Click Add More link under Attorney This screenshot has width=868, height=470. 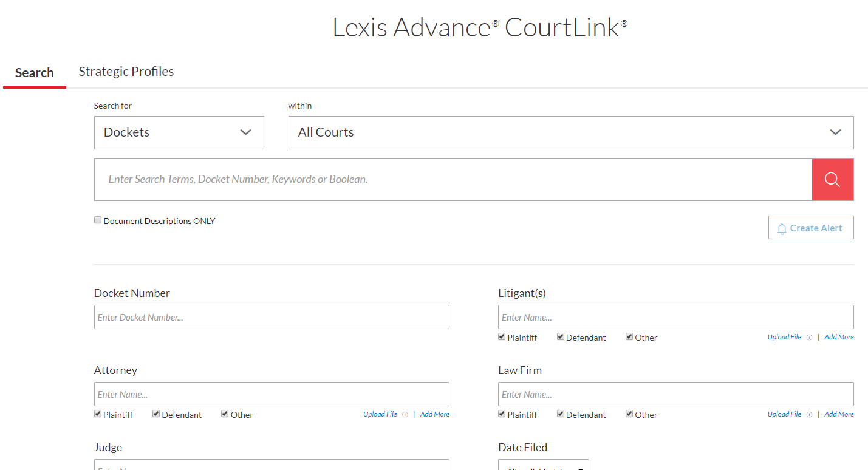435,414
